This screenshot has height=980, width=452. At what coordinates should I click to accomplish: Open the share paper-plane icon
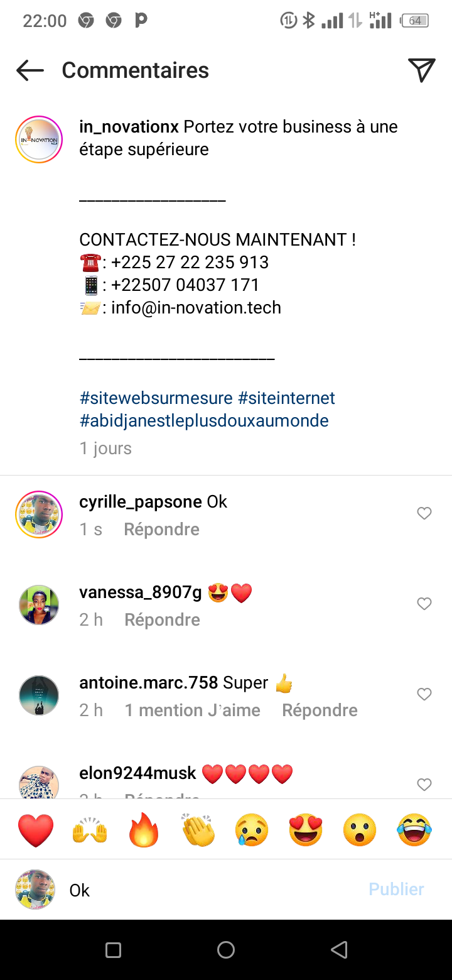422,70
